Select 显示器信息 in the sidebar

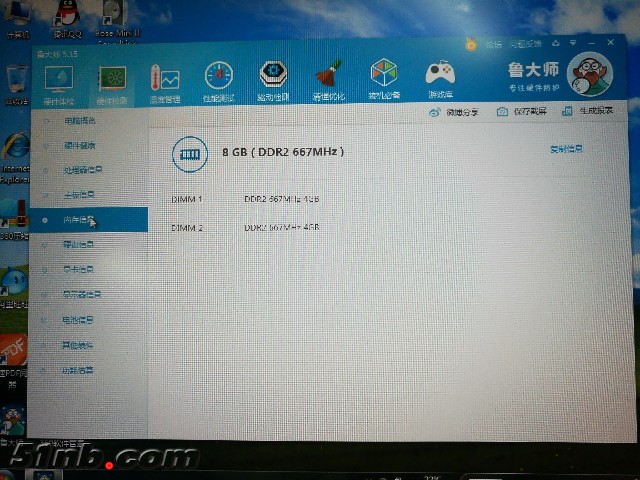pos(82,294)
